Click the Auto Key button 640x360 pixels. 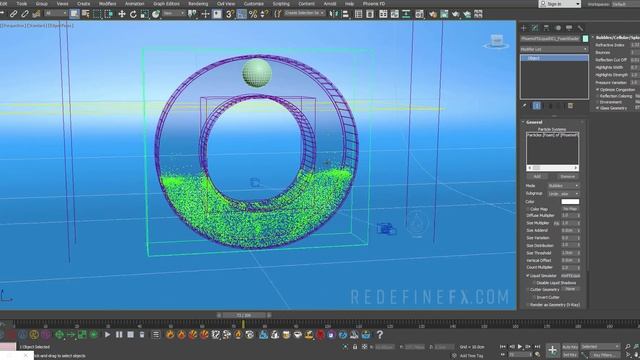[x=570, y=347]
